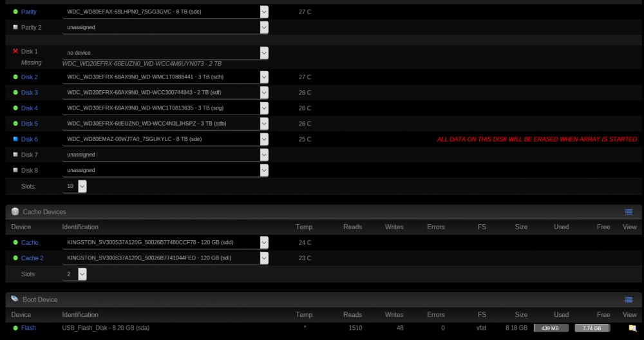Screen dimensions: 644x340
Task: Open the Disk 6 link
Action: tap(30, 139)
